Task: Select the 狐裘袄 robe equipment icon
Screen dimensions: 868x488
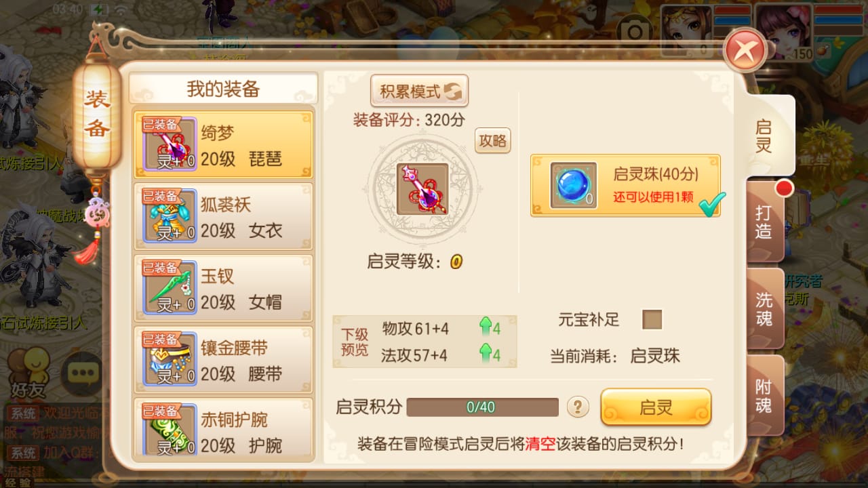Action: 170,216
